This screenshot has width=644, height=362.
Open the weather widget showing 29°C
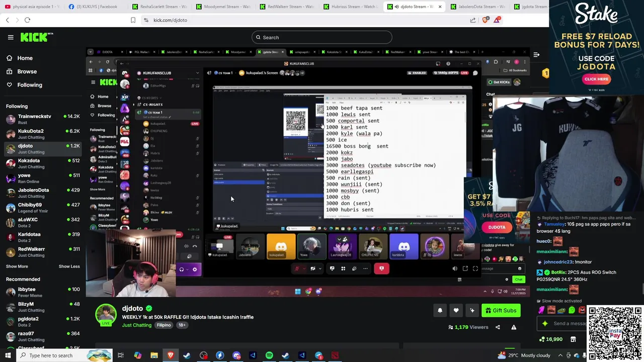(x=524, y=355)
